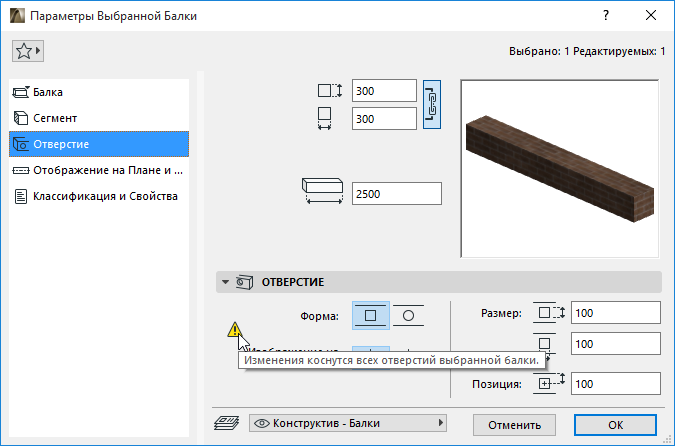Image resolution: width=675 pixels, height=446 pixels.
Task: Confirm with the OK button
Action: point(616,425)
